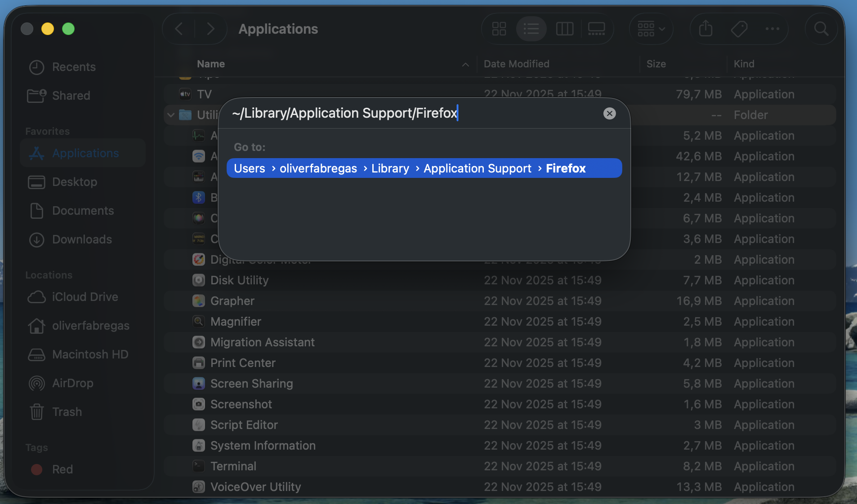Open the group-by dropdown in the toolbar
The width and height of the screenshot is (857, 504).
tap(651, 28)
